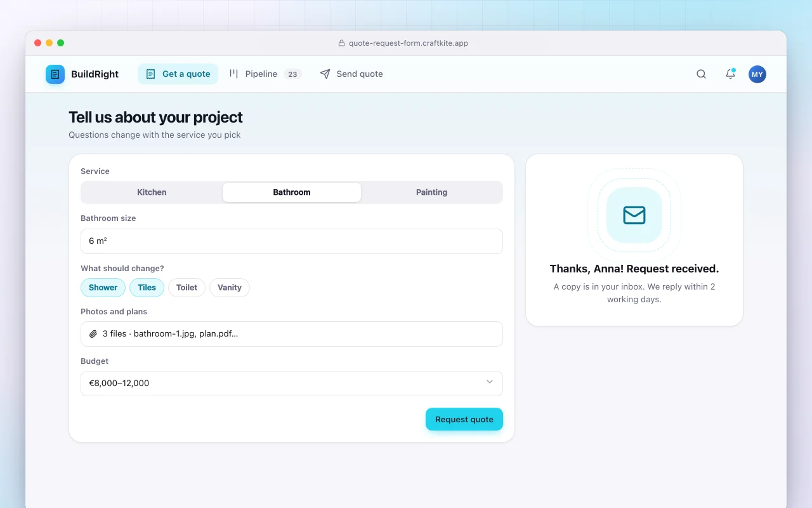The width and height of the screenshot is (812, 508).
Task: Click the heading Tell us about your project
Action: (x=155, y=117)
